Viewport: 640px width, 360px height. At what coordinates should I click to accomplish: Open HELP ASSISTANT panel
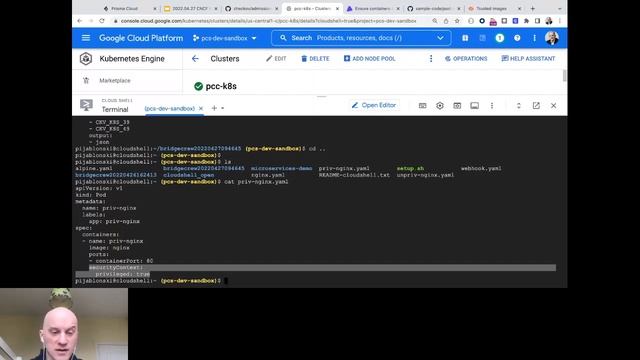click(x=528, y=59)
